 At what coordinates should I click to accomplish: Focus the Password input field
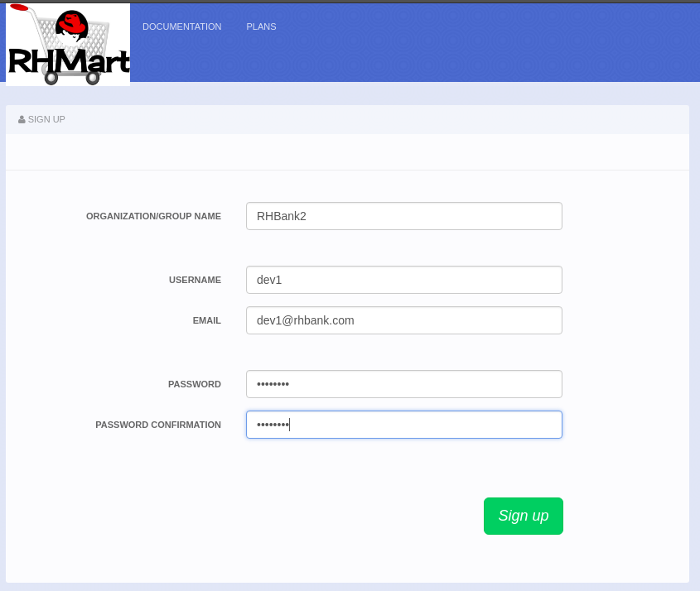[403, 384]
